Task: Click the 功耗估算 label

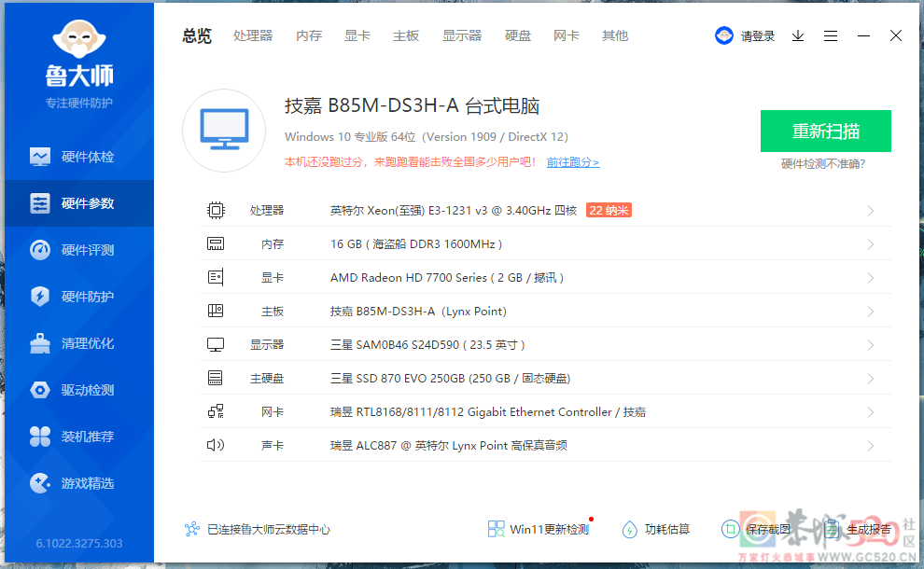Action: point(667,529)
